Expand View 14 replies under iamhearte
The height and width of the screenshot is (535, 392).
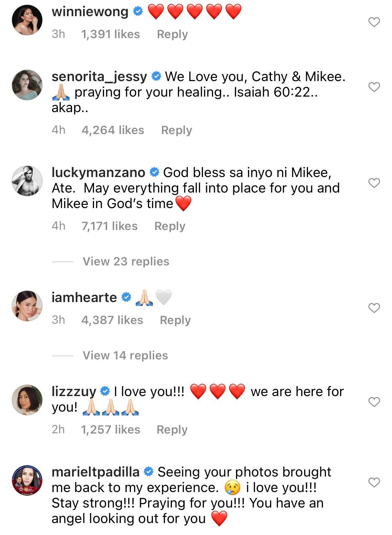tap(125, 355)
